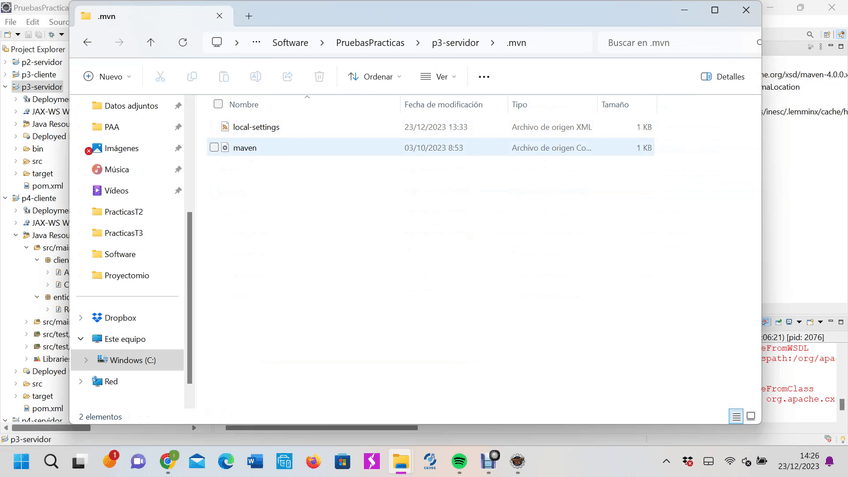
Task: Switch to details list view layout
Action: [736, 416]
